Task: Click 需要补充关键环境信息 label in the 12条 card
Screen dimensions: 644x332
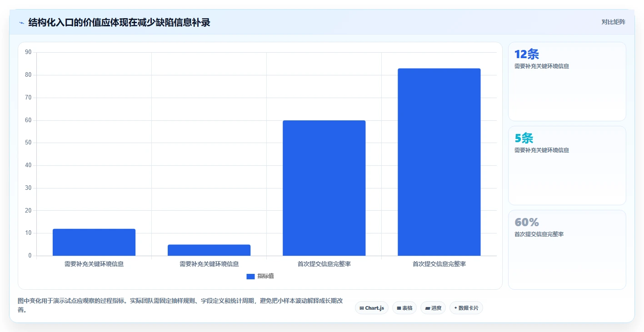Action: pyautogui.click(x=542, y=66)
